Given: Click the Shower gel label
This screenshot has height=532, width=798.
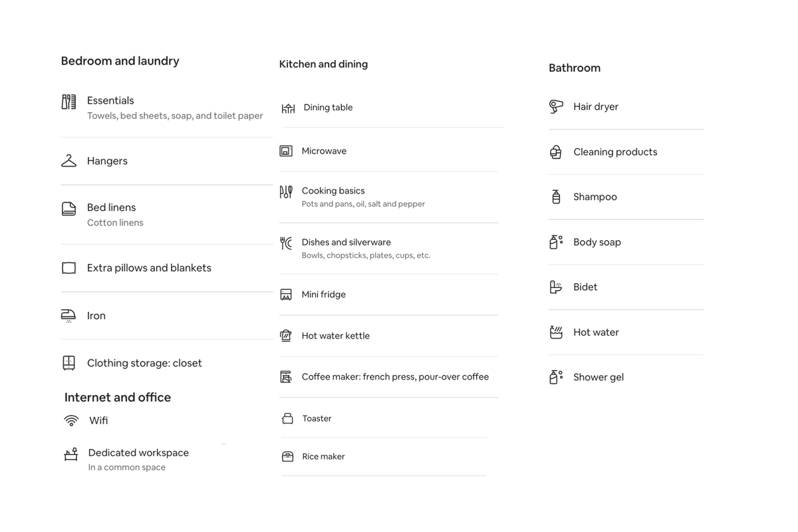Looking at the screenshot, I should point(598,377).
